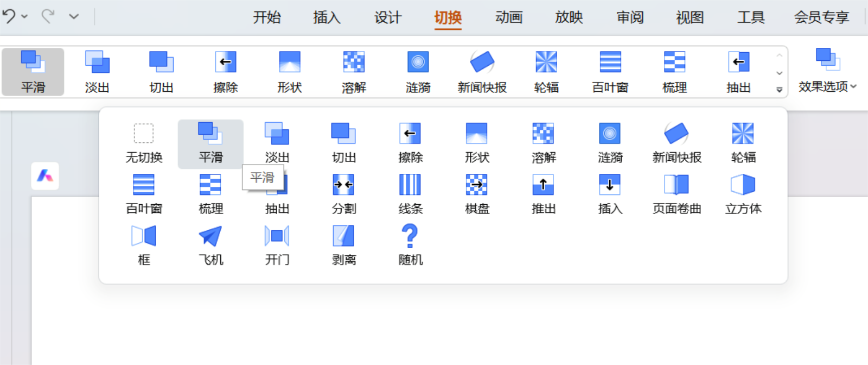Show previous row of ribbon transitions
The height and width of the screenshot is (365, 868).
coord(779,55)
